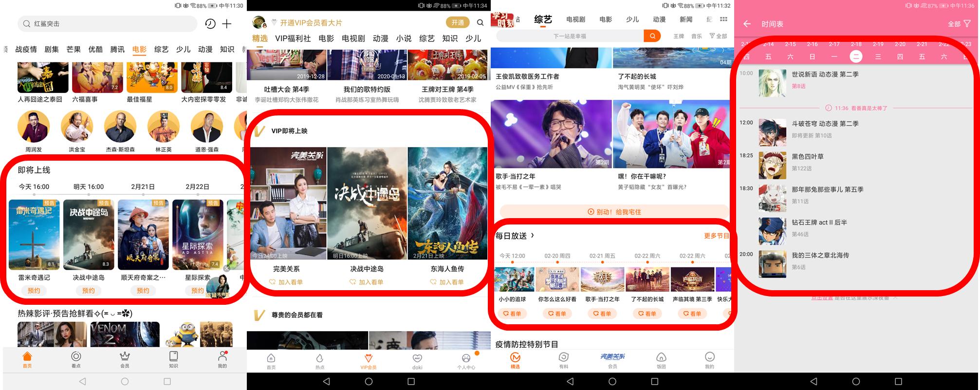Open 我的 icon with red dot, Huawei Video
980x390 pixels.
click(222, 359)
